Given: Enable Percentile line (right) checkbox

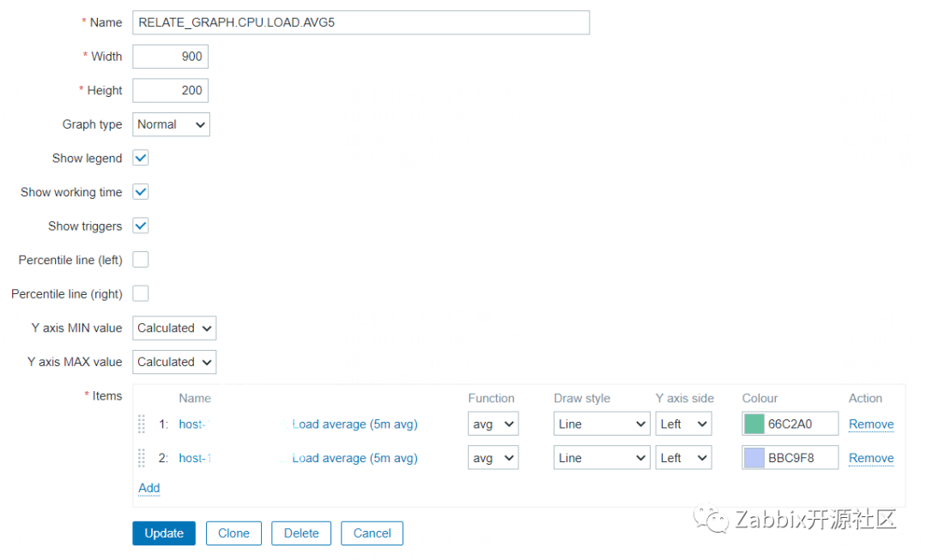Looking at the screenshot, I should point(141,293).
